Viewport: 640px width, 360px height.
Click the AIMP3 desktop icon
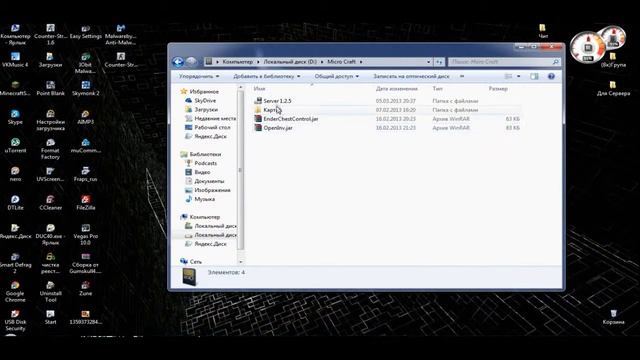tap(85, 117)
